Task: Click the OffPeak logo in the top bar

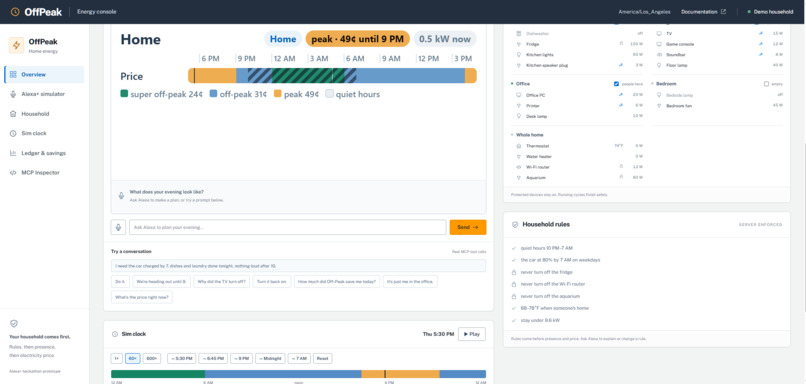Action: click(x=36, y=12)
